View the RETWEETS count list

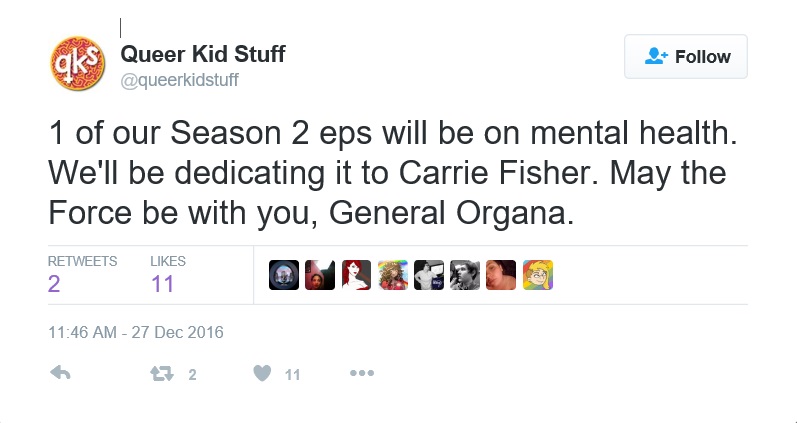[82, 275]
